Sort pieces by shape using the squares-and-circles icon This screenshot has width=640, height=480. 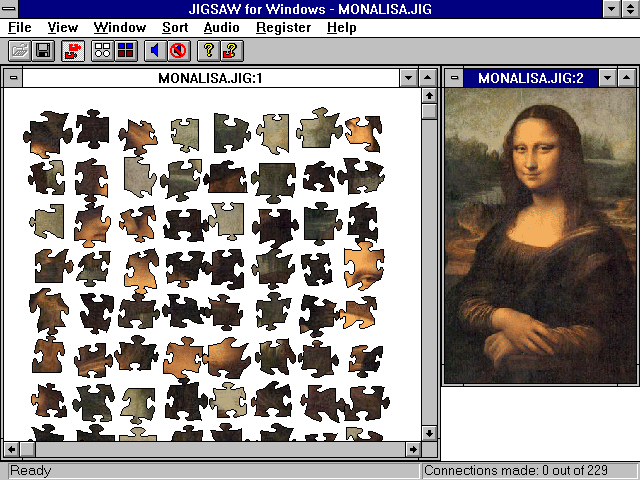102,51
